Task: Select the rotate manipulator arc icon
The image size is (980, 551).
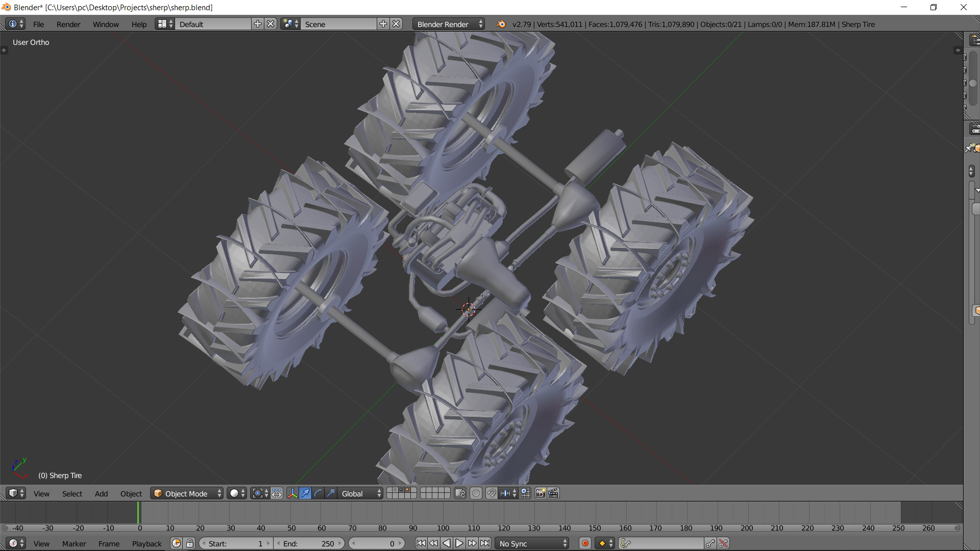Action: [x=318, y=493]
